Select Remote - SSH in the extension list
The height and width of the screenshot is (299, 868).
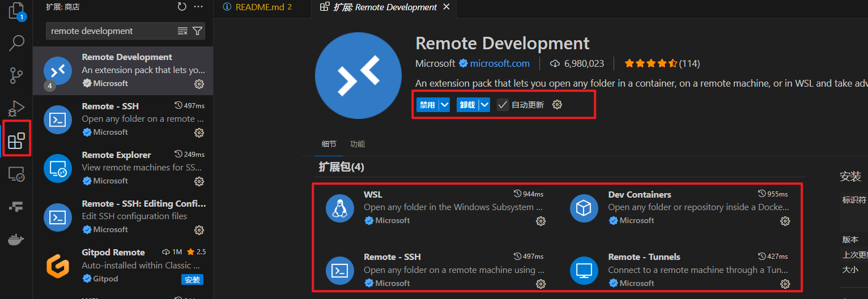tap(123, 119)
